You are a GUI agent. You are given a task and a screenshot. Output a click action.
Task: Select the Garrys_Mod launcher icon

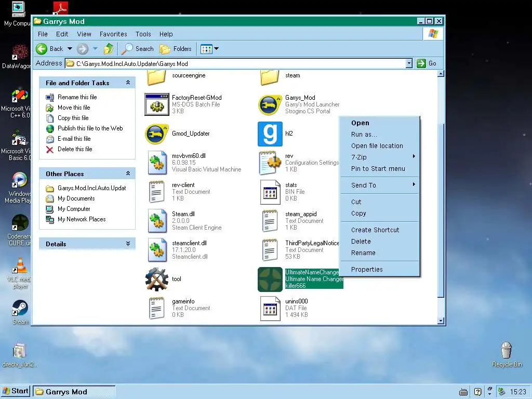tap(270, 104)
